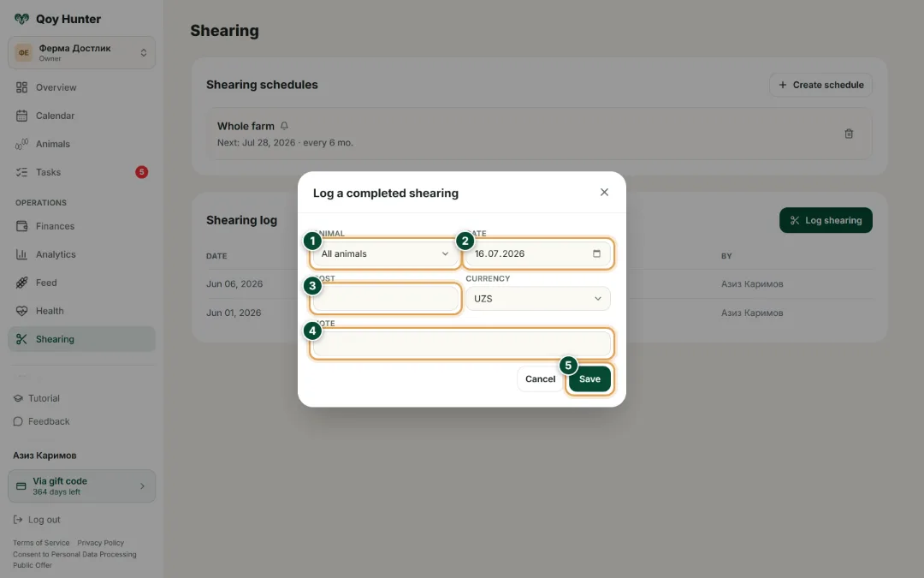Click the Finances wallet icon

point(21,226)
